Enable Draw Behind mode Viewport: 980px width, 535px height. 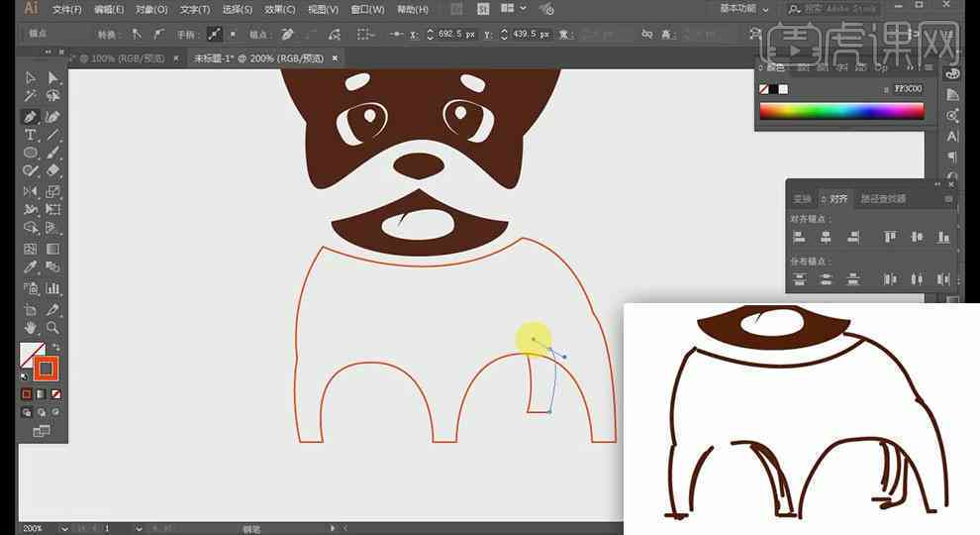42,412
